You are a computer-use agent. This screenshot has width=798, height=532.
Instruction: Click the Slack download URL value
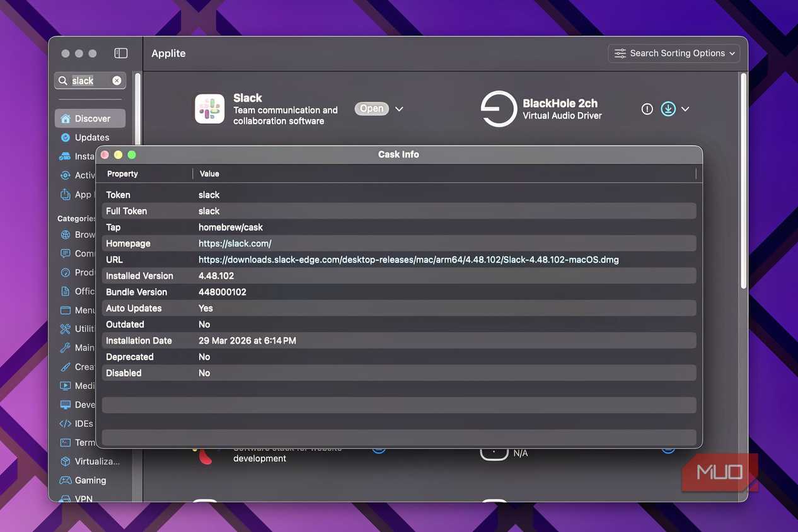[408, 260]
